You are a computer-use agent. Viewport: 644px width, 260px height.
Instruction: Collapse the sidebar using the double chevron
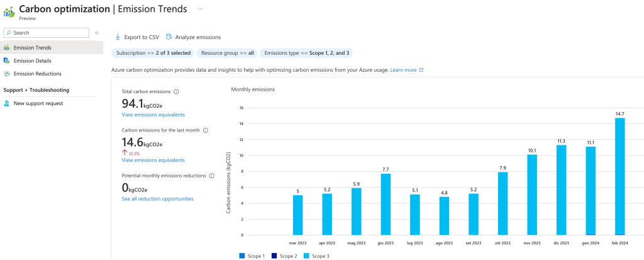(x=96, y=33)
